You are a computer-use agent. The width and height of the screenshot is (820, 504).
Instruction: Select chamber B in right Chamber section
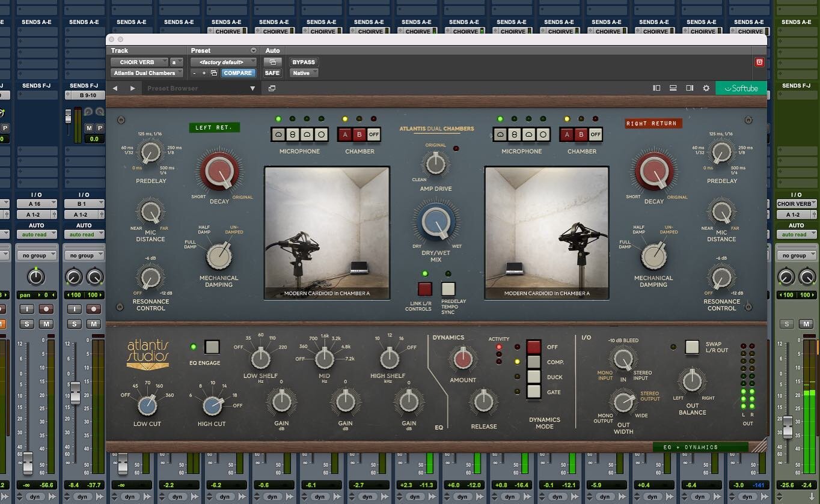tap(581, 135)
